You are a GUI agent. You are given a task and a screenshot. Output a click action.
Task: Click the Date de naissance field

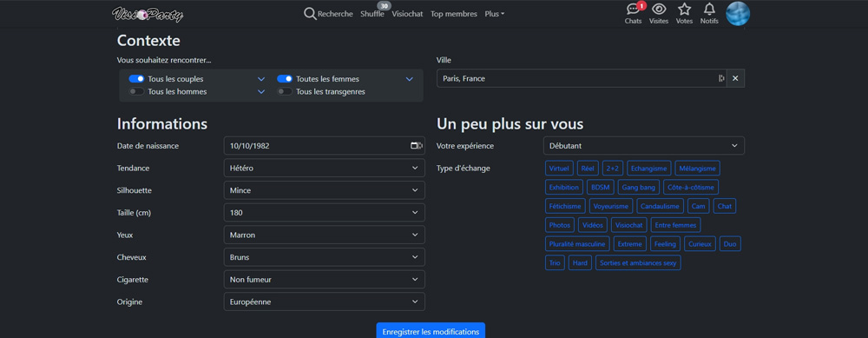click(x=325, y=146)
